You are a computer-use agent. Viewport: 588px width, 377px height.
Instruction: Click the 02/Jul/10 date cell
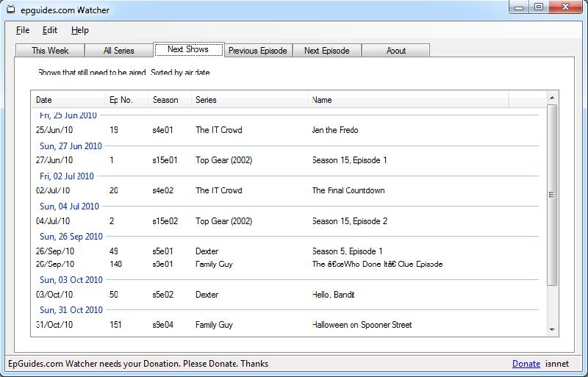(53, 190)
